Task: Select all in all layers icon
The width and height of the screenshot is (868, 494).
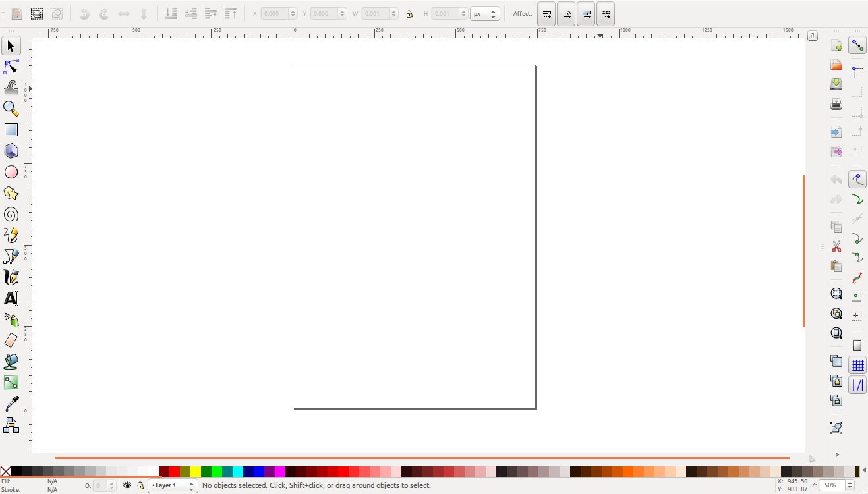Action: pos(36,13)
